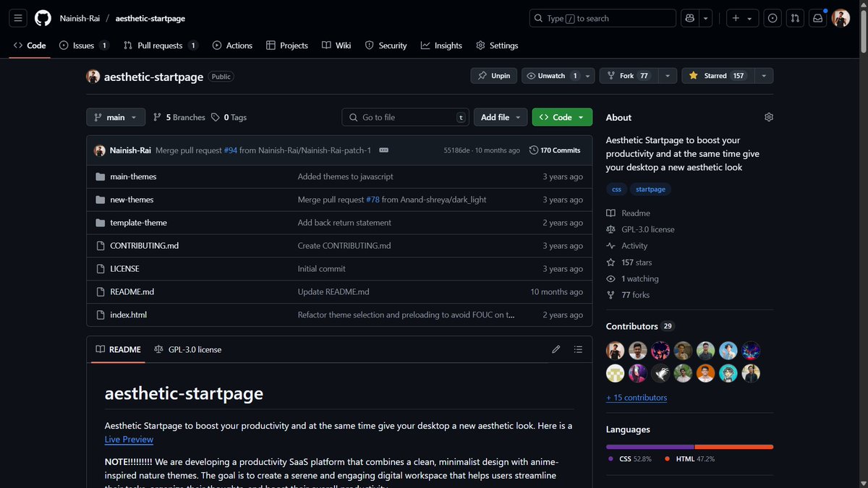868x488 pixels.
Task: Click Nainish-Rai avatar on latest commit
Action: pyautogui.click(x=100, y=150)
